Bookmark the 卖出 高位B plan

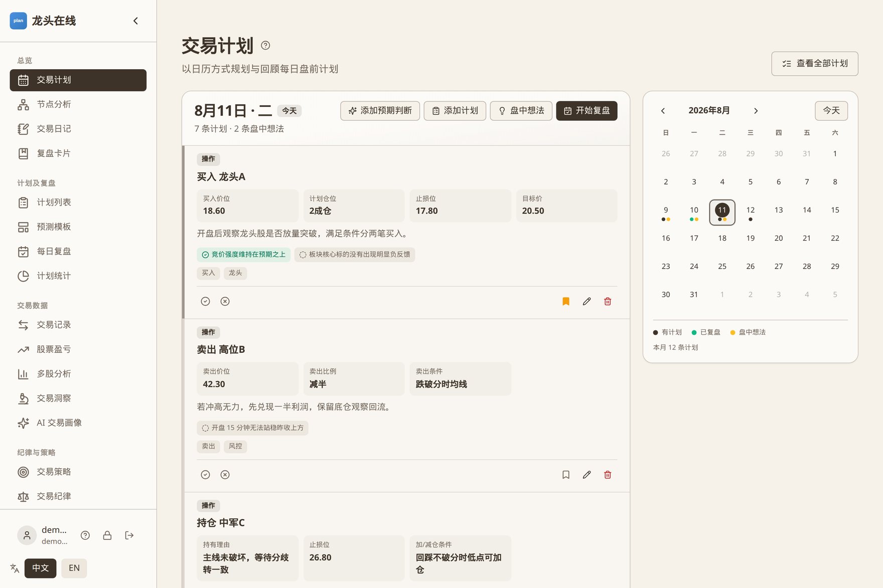[x=566, y=475]
